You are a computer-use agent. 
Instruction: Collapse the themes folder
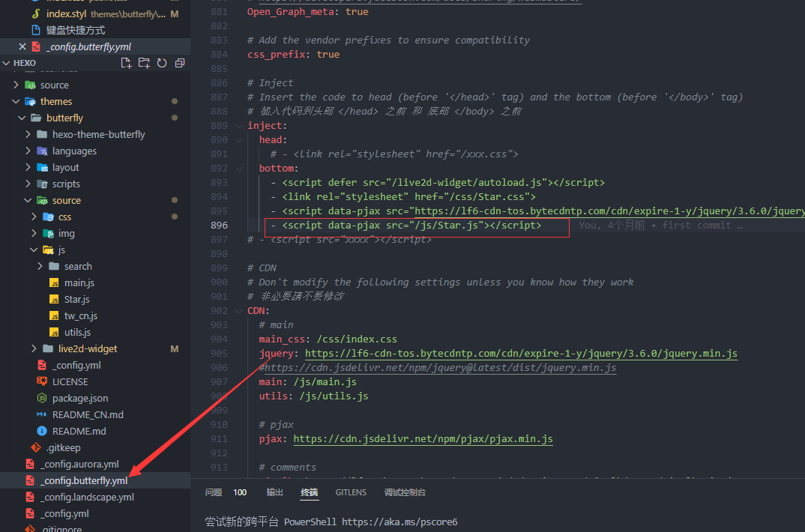click(16, 102)
